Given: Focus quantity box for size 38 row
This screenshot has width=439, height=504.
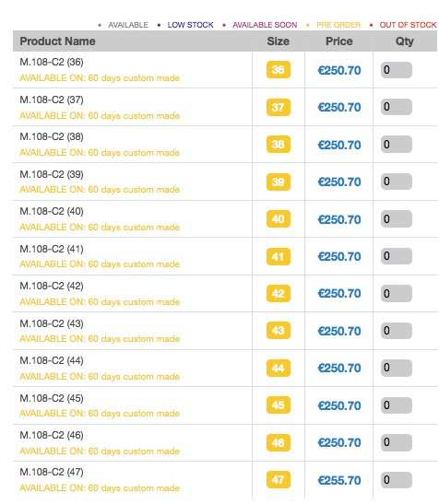Looking at the screenshot, I should coord(397,144).
